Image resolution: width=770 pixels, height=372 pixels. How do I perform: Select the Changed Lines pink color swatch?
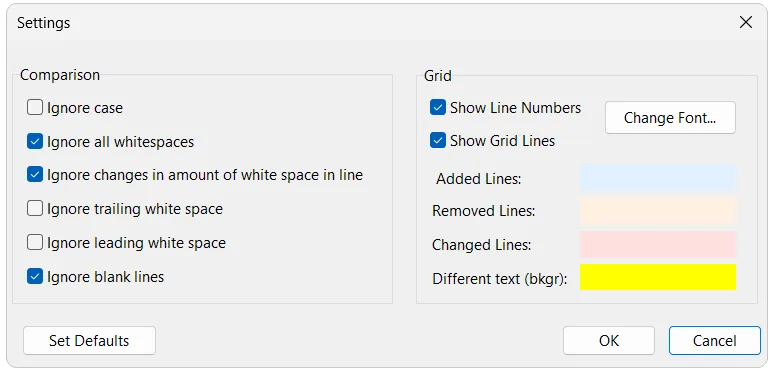click(x=658, y=244)
